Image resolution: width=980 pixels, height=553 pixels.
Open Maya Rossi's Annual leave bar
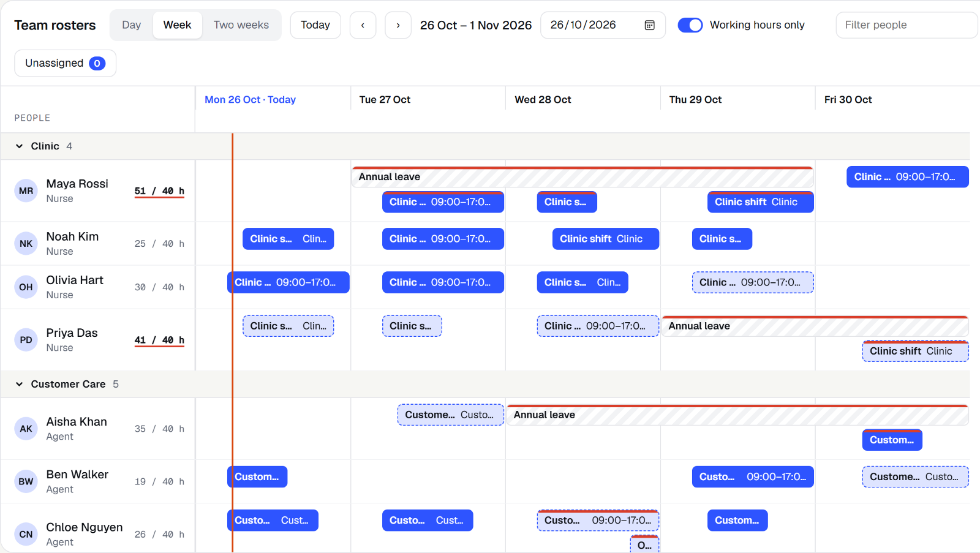(582, 177)
